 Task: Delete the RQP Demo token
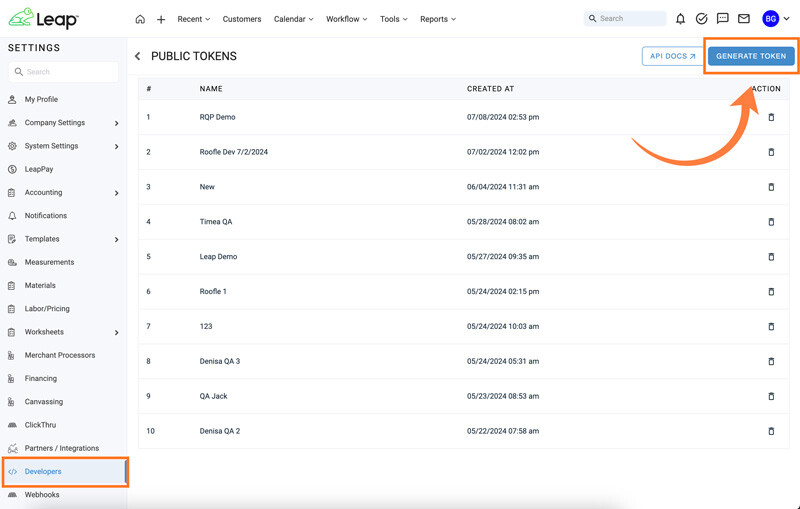click(771, 117)
